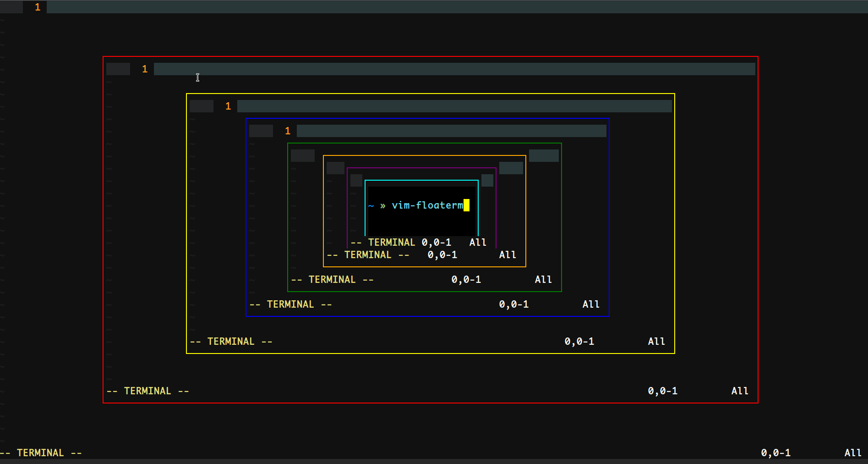
Task: Click the 'All' indicator in the yellow-bordered window
Action: click(x=656, y=342)
